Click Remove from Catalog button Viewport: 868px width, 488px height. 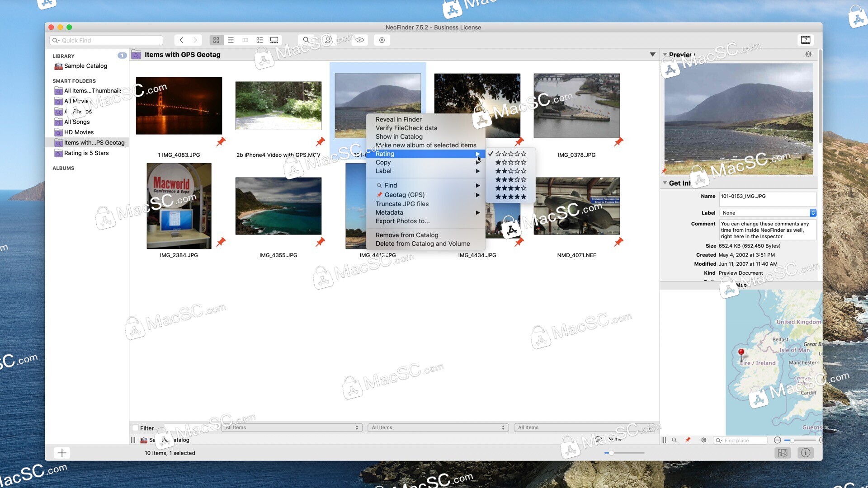(x=406, y=235)
